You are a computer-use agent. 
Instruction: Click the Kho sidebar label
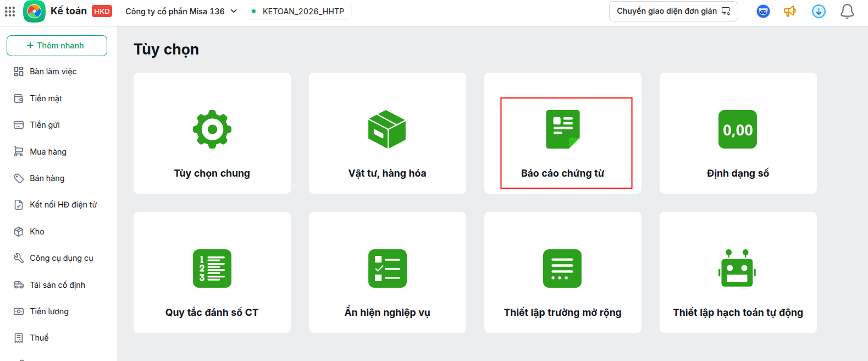37,232
